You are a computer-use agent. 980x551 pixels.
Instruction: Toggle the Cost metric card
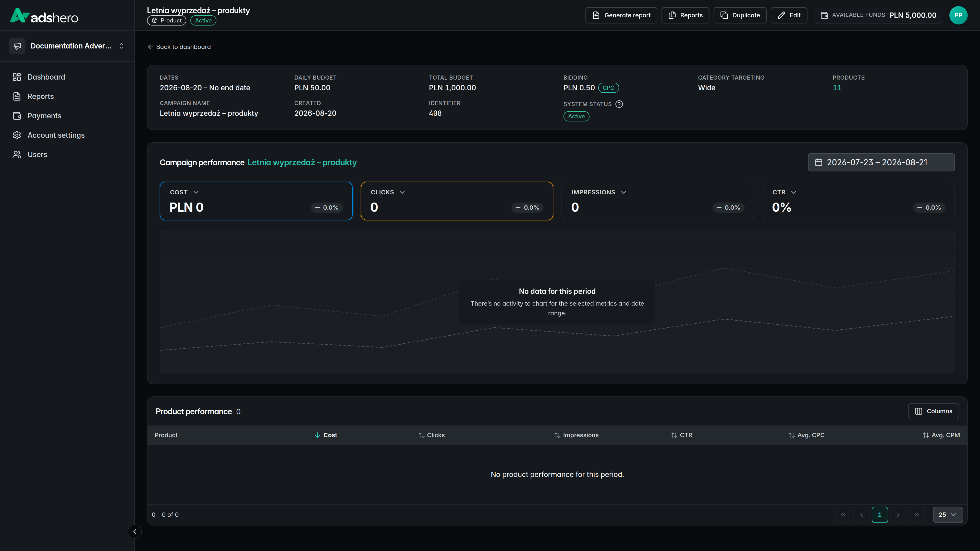256,201
